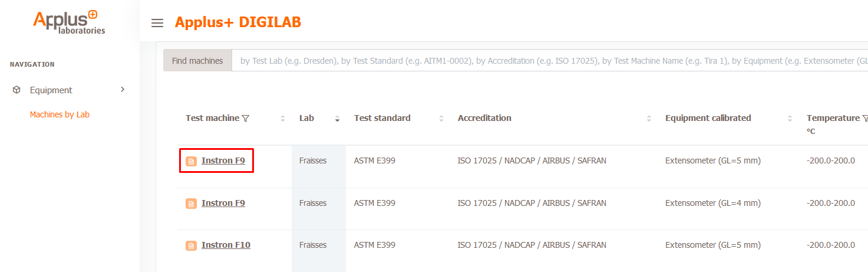Focus the Find machines search input field

point(548,61)
